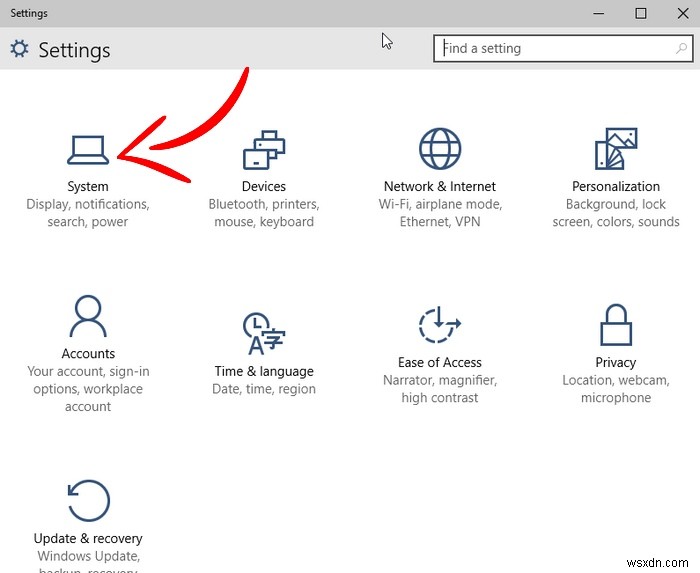700x573 pixels.
Task: Click the Settings gear icon in header
Action: tap(20, 49)
